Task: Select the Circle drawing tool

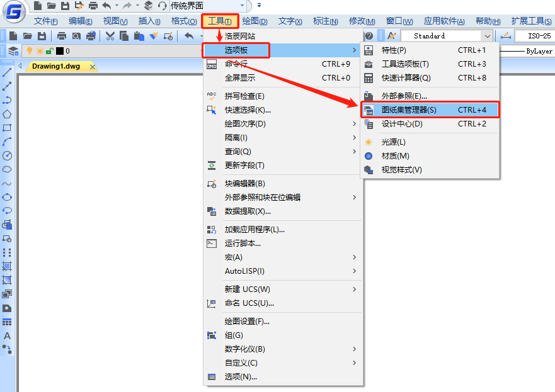Action: coord(7,155)
